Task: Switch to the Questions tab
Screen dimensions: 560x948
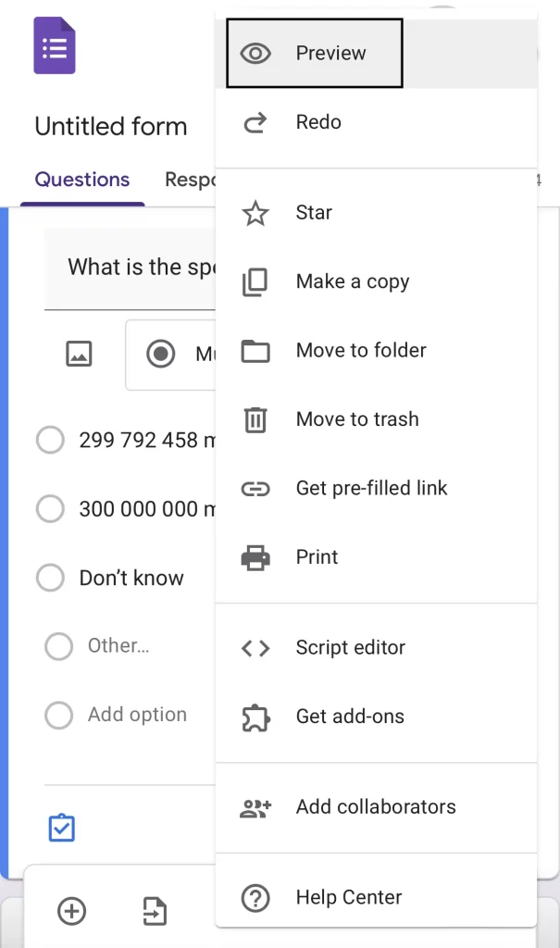Action: tap(81, 180)
